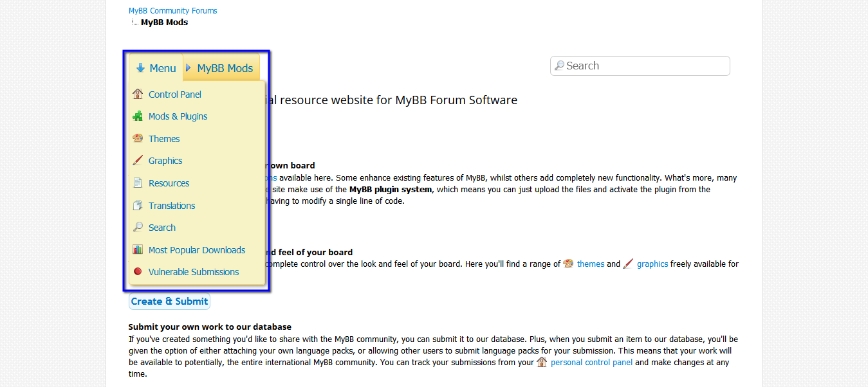
Task: Click the paintbrush icon beside Graphics menu entry
Action: (138, 161)
